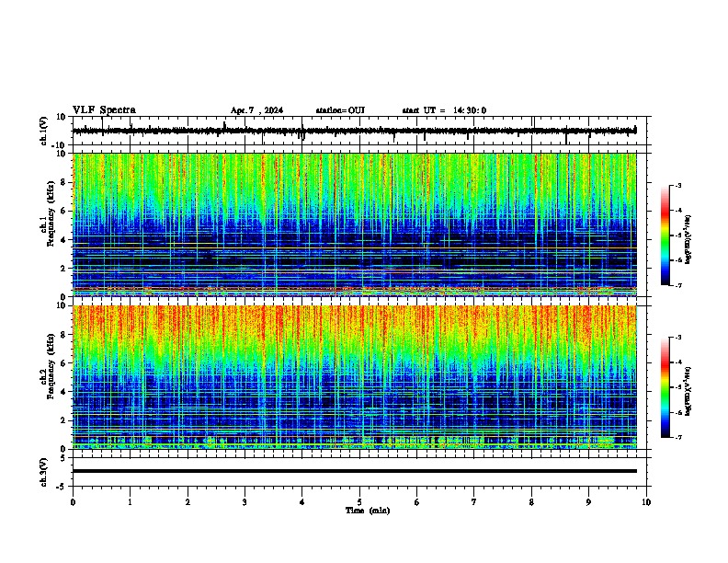Click time axis tick label "1"

[130, 502]
